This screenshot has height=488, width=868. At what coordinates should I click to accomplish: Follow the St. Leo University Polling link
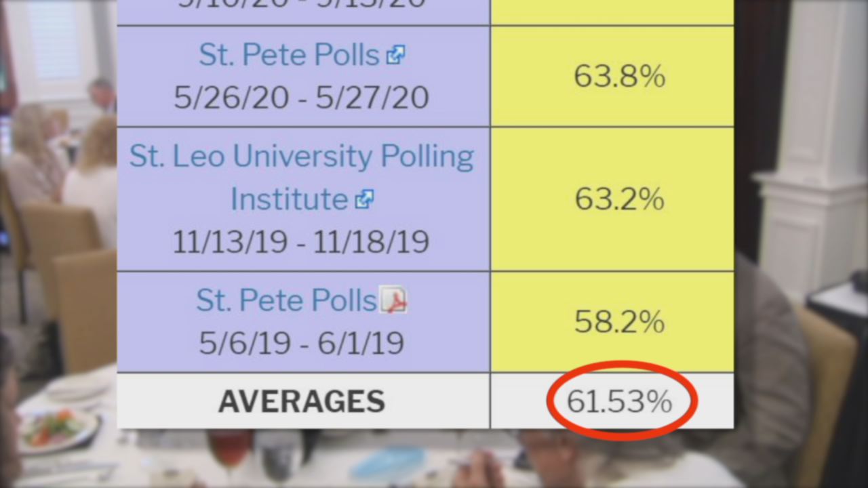pos(302,157)
